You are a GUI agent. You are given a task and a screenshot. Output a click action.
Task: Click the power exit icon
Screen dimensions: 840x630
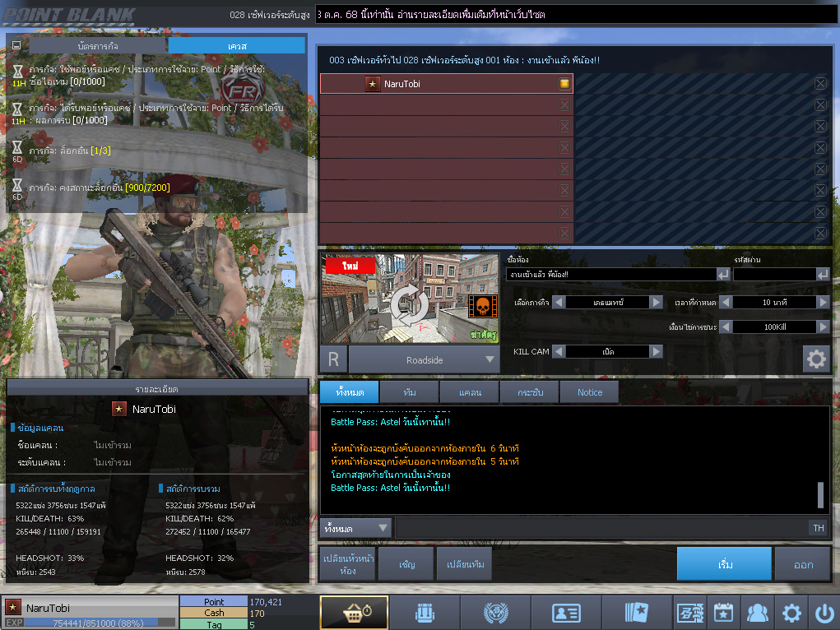pyautogui.click(x=824, y=613)
